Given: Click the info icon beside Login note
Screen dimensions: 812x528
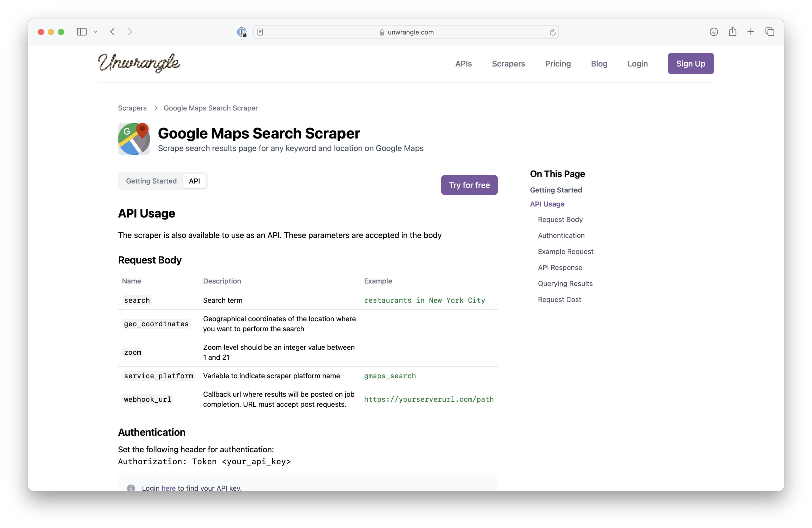Looking at the screenshot, I should pos(131,488).
